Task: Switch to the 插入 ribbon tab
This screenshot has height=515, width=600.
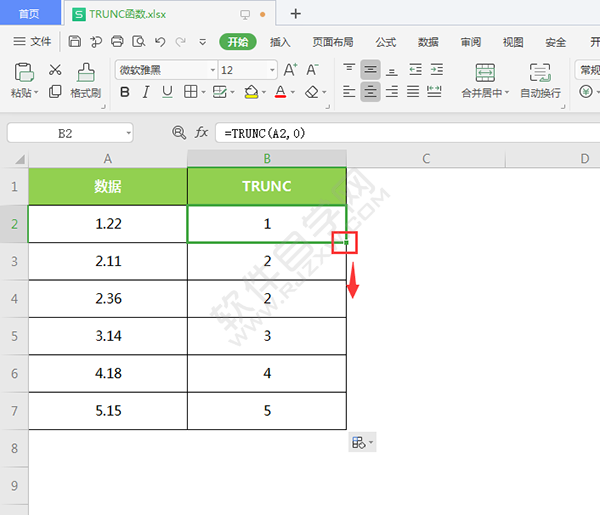Action: click(x=280, y=42)
